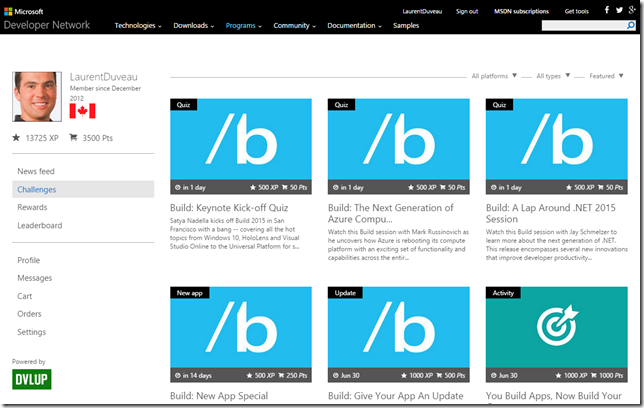
Task: Open Profile in the sidebar
Action: pyautogui.click(x=28, y=260)
